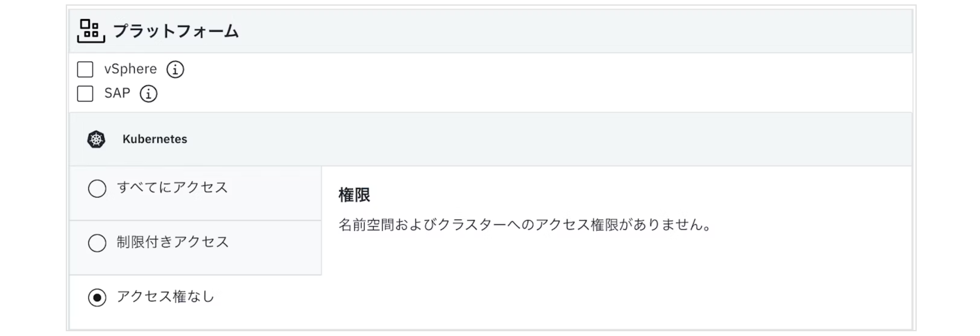Click the selected アクセス権なし radio button
Screen dimensions: 980x336
[97, 298]
